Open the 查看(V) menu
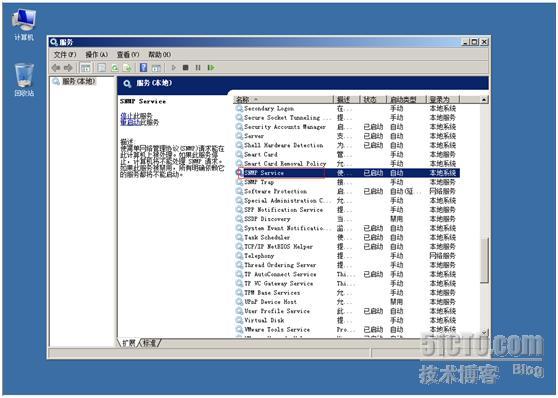The height and width of the screenshot is (398, 558). (128, 54)
